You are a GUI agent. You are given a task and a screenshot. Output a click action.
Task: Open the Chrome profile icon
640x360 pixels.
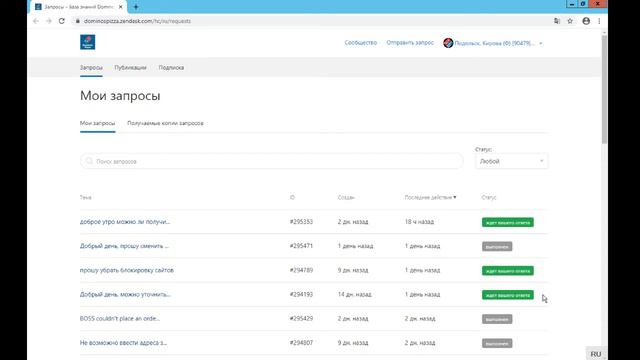tap(586, 21)
